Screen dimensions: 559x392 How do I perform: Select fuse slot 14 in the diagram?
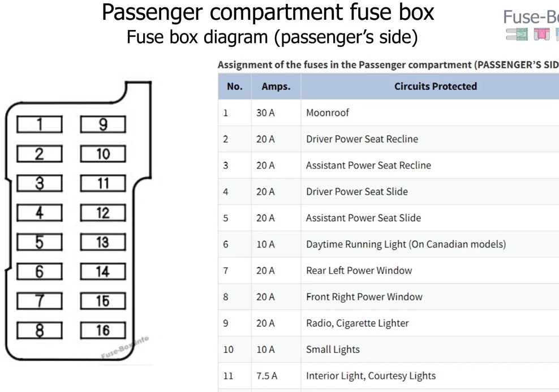click(103, 272)
